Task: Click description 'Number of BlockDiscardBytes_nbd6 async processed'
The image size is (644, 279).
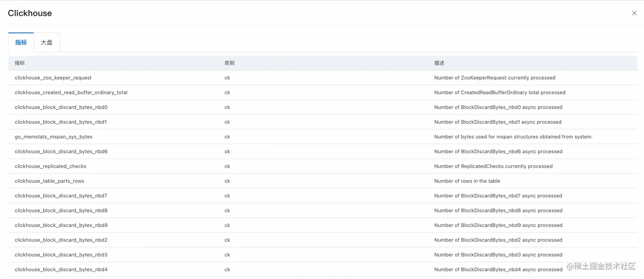Action: (x=498, y=151)
